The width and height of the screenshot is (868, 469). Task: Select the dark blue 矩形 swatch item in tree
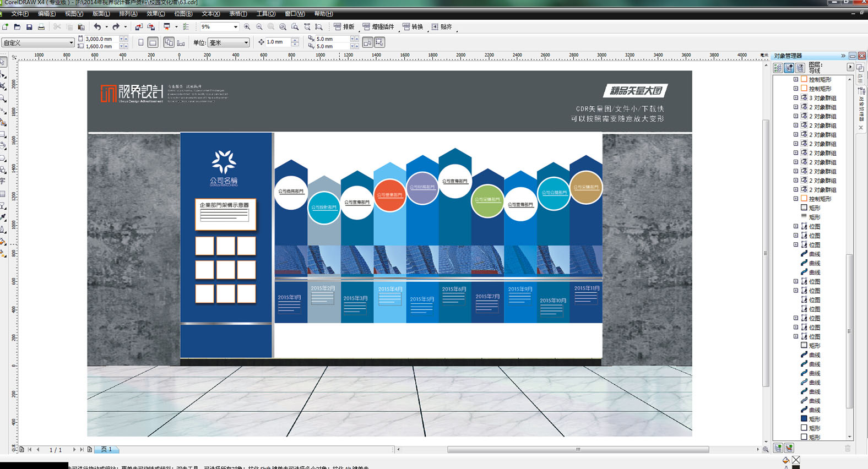(x=811, y=419)
